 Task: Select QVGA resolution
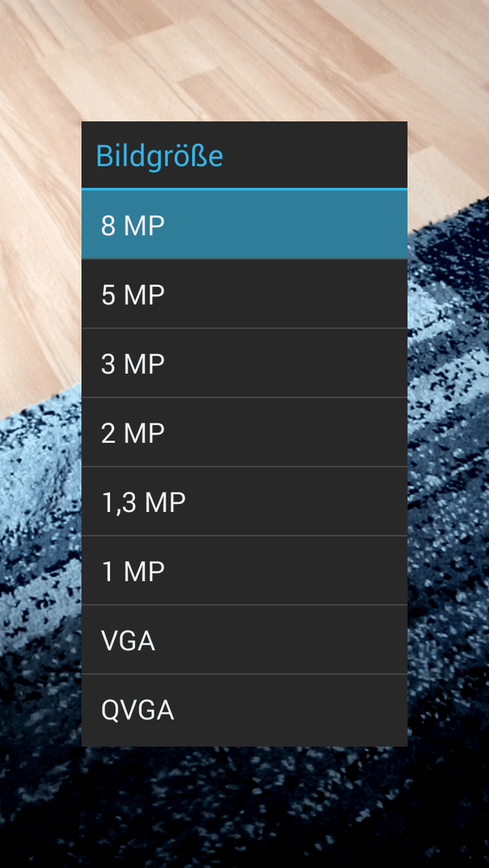click(244, 710)
